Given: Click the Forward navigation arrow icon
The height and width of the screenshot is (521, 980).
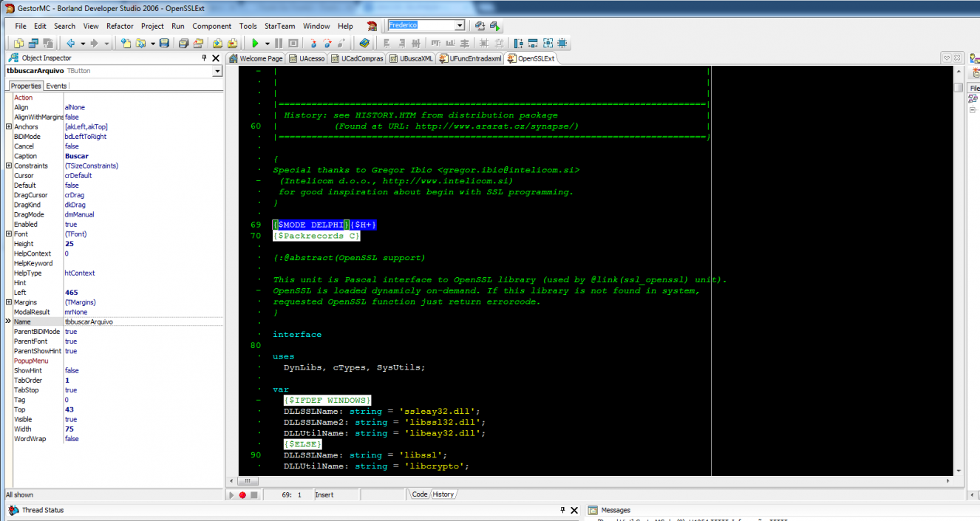Looking at the screenshot, I should (x=94, y=44).
